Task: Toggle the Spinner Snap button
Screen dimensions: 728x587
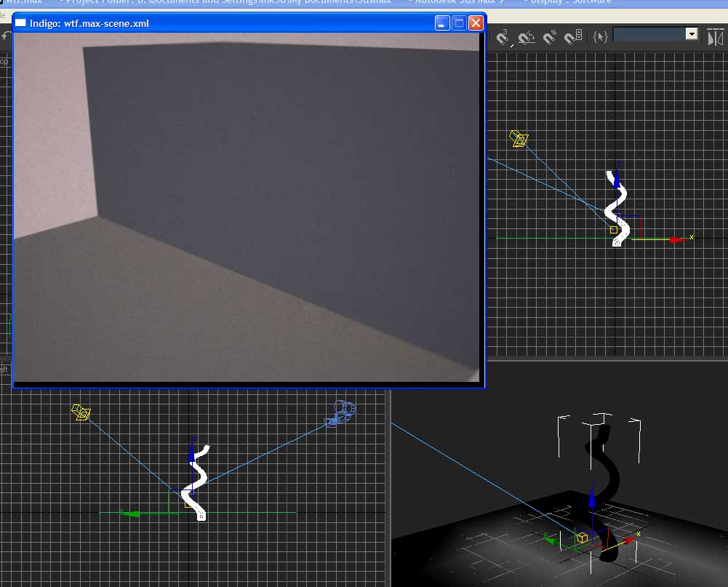Action: click(574, 36)
